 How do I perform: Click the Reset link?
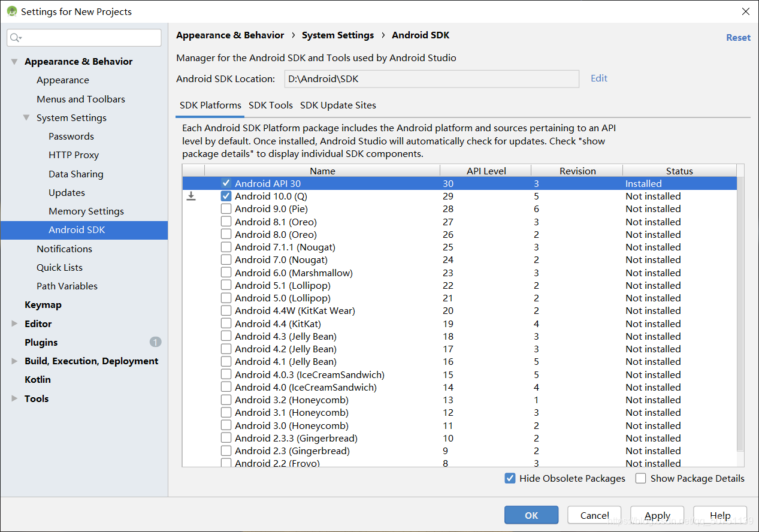[738, 37]
